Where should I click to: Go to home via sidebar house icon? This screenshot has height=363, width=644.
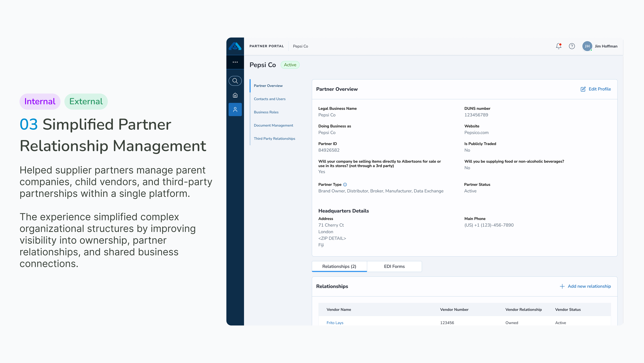pyautogui.click(x=235, y=95)
